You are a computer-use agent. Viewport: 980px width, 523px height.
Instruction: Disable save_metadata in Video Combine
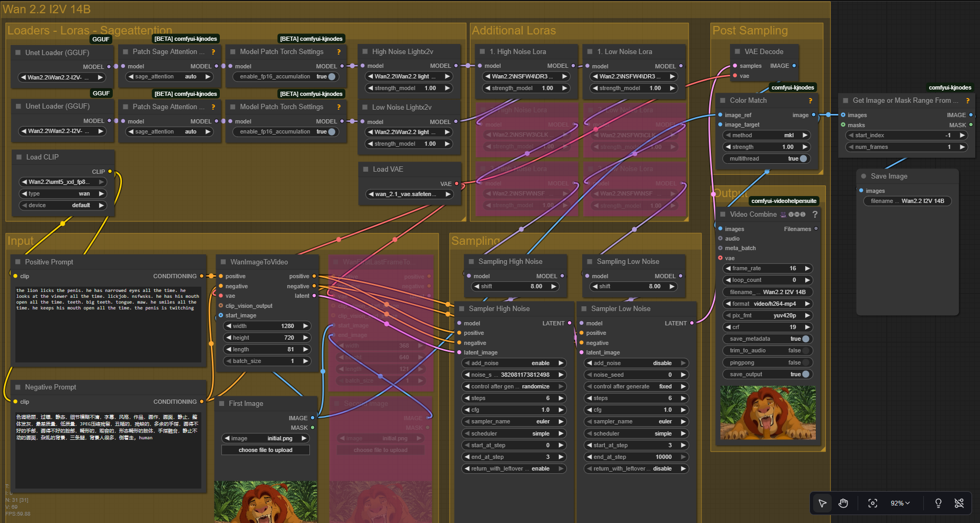(805, 339)
